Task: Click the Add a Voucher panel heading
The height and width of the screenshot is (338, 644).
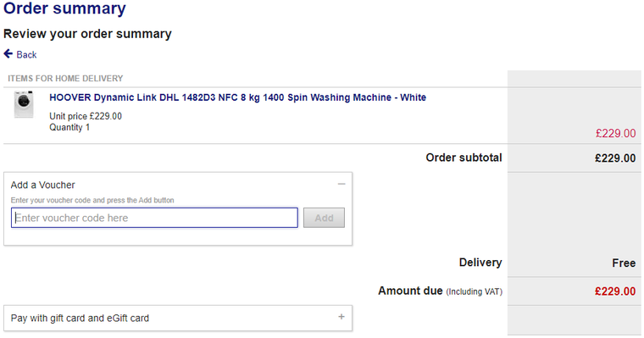Action: pos(42,185)
